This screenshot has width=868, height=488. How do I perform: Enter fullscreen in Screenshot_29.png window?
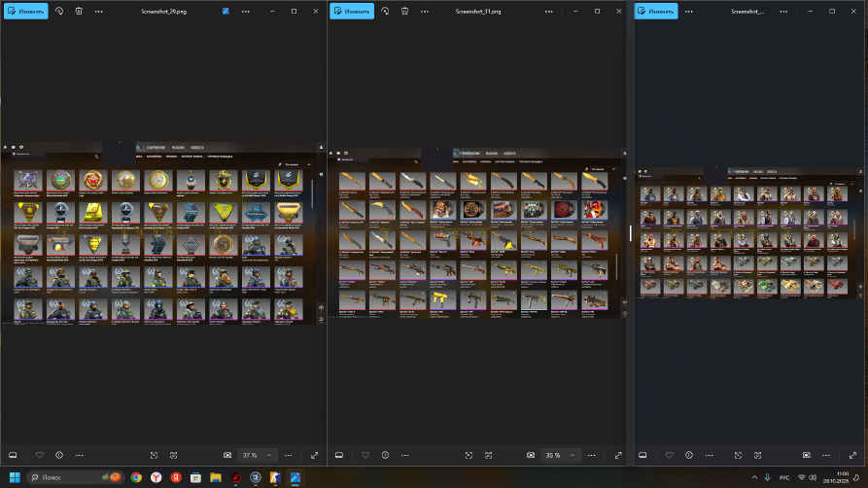(314, 455)
